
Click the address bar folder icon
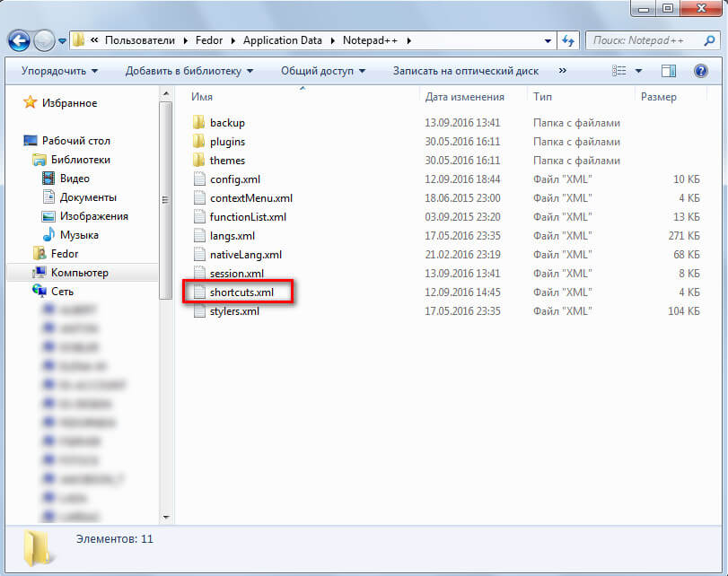click(x=78, y=39)
